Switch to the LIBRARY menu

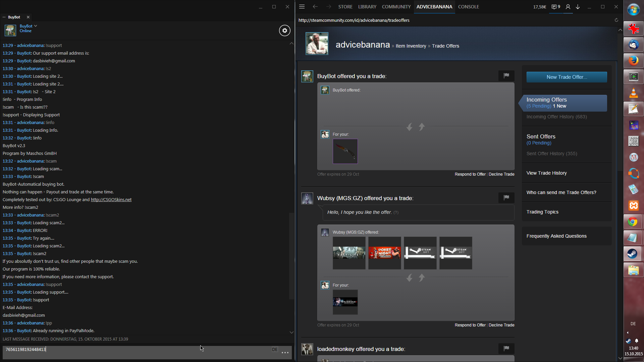367,7
